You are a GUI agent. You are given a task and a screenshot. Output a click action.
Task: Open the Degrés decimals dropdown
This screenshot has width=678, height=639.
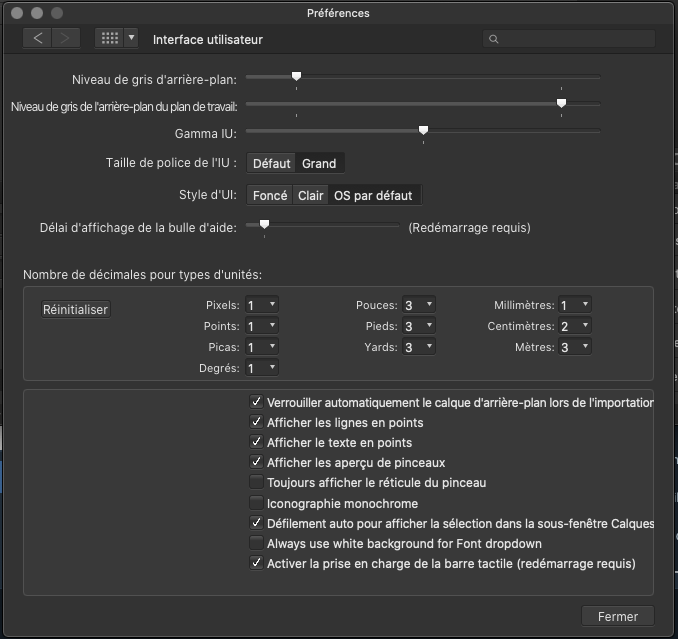(x=262, y=368)
